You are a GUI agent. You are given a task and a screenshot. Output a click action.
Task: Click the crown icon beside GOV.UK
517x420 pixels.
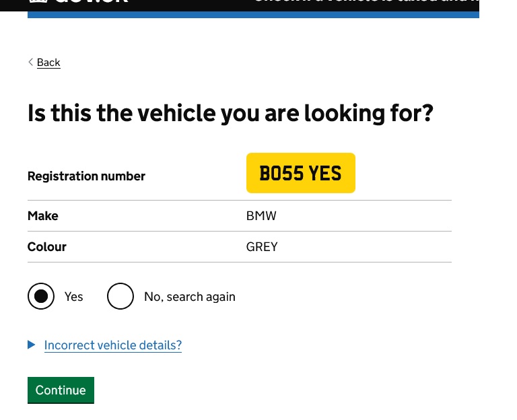click(x=37, y=2)
